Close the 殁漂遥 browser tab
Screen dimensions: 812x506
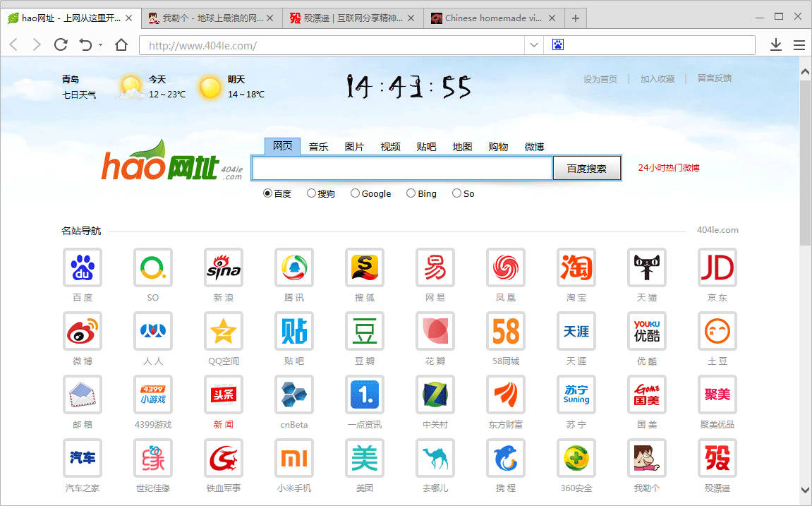411,18
